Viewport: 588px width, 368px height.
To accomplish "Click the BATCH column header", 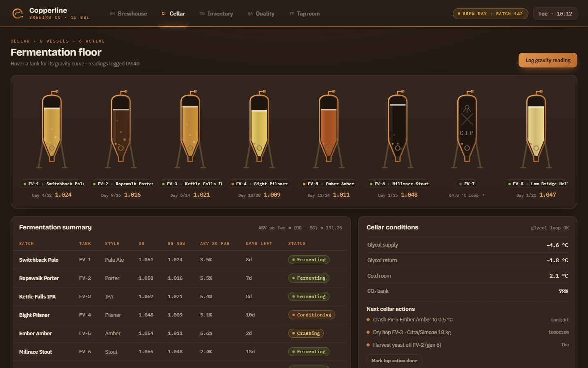I will (x=27, y=244).
